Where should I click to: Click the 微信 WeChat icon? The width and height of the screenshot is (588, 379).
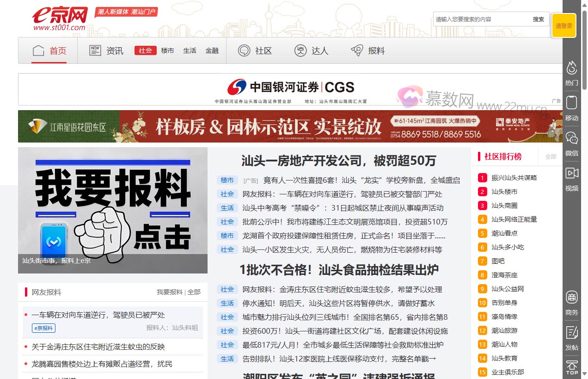(571, 138)
